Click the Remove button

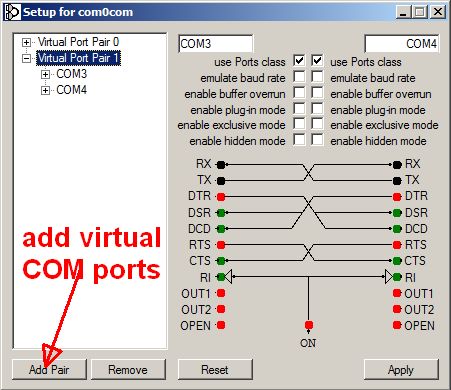pyautogui.click(x=128, y=369)
